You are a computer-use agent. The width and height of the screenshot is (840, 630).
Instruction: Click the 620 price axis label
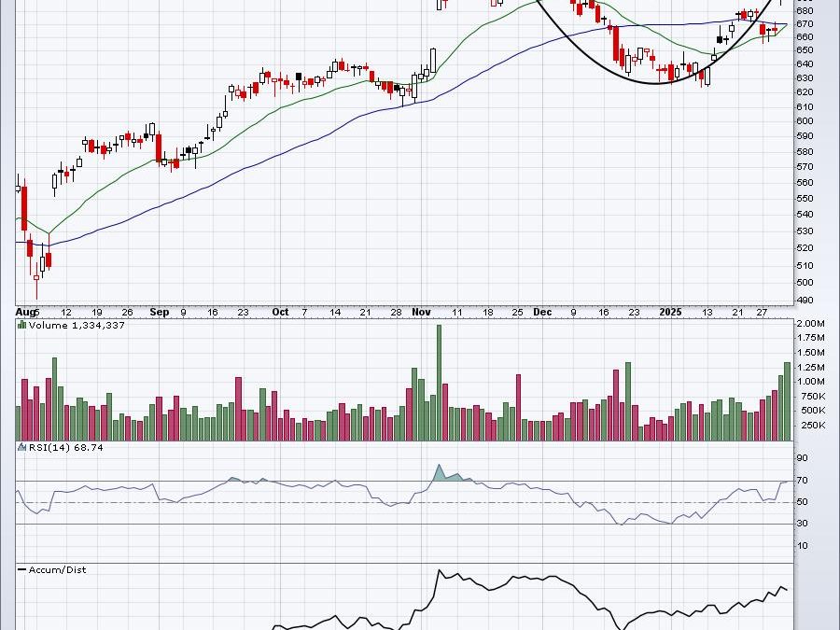[x=805, y=92]
